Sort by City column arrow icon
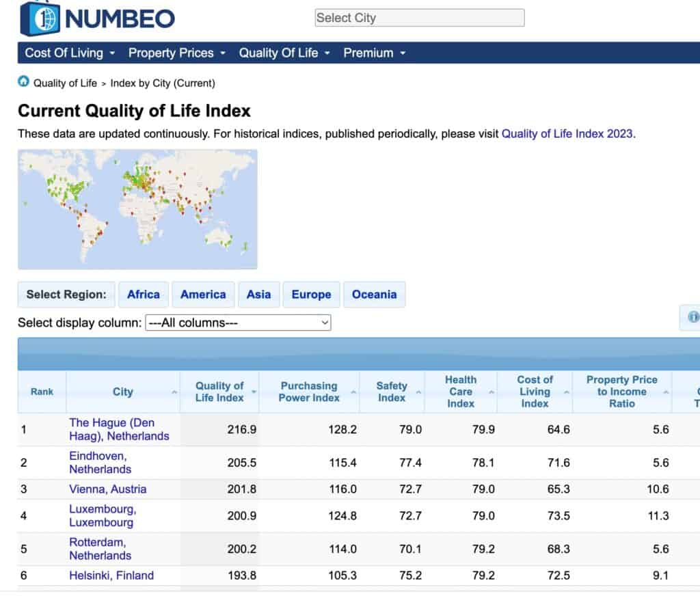 click(x=174, y=392)
